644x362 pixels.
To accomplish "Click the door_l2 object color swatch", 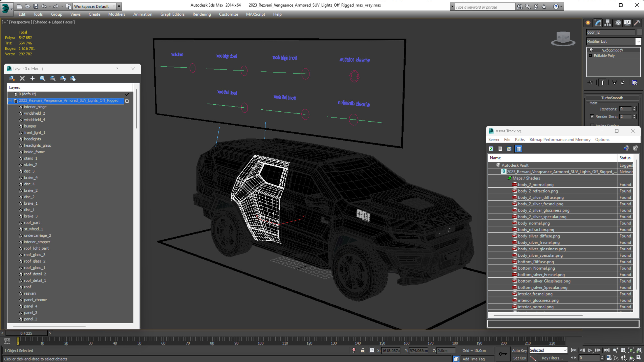I will 639,32.
